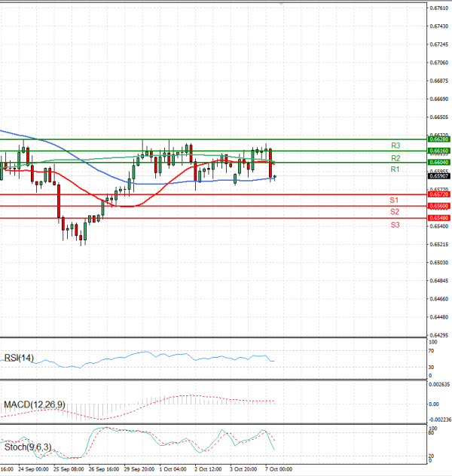The height and width of the screenshot is (476, 452).
Task: Click the R1 resistance label
Action: [x=395, y=170]
